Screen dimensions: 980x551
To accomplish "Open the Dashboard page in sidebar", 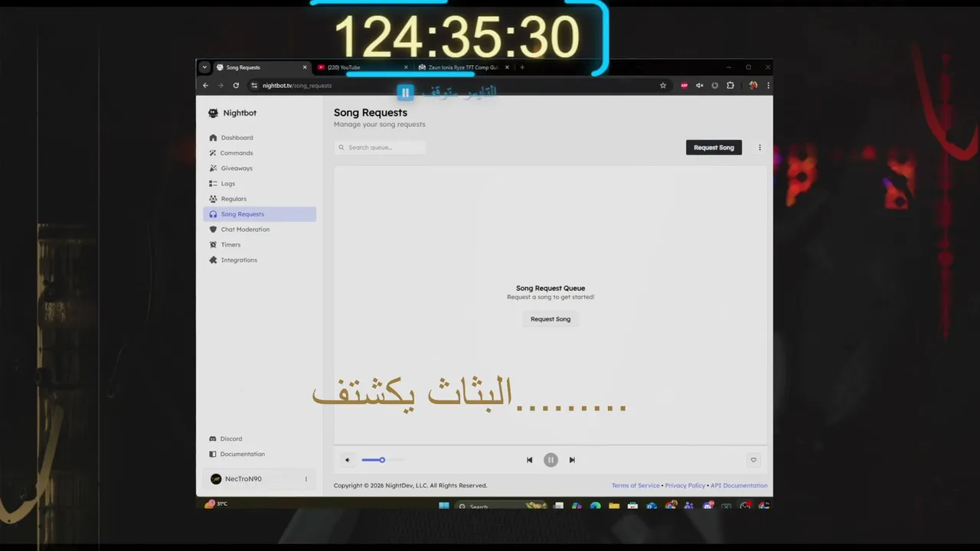I will [x=260, y=138].
